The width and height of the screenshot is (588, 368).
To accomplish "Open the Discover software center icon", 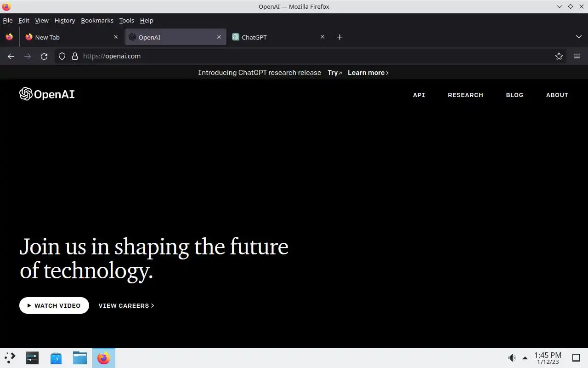I will (56, 357).
